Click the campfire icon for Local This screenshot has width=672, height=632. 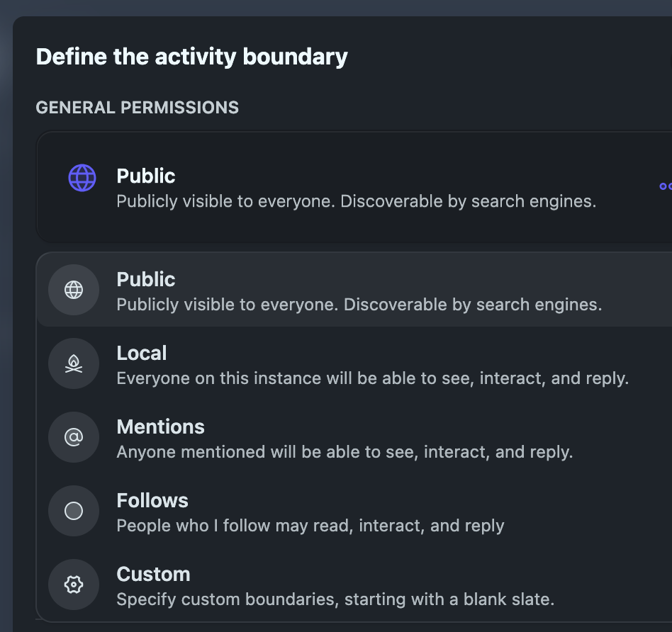coord(74,363)
